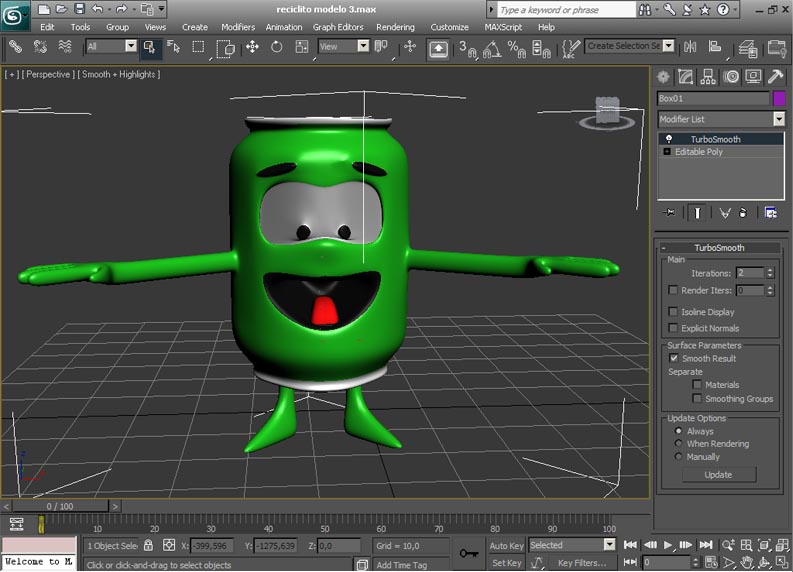Click the Configure Modifier Sets icon
The height and width of the screenshot is (572, 793).
(771, 212)
